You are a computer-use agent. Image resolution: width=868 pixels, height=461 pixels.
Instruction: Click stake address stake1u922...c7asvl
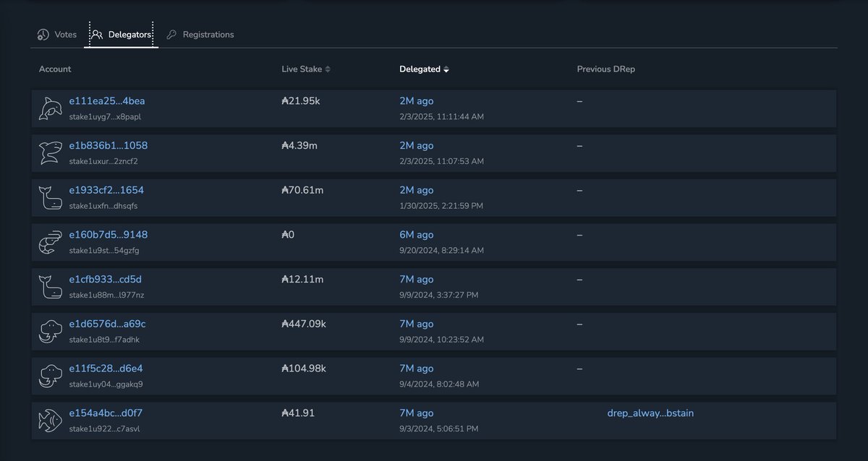105,431
